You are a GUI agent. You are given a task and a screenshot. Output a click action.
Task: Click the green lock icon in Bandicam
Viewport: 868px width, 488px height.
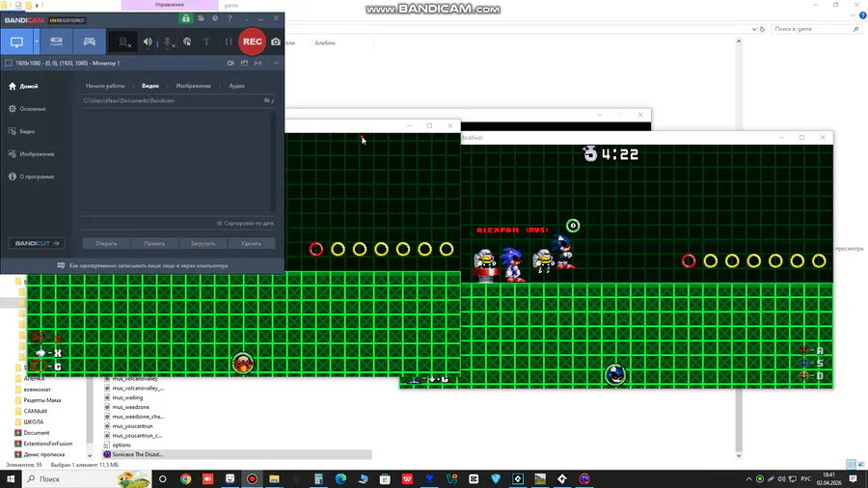[x=186, y=19]
